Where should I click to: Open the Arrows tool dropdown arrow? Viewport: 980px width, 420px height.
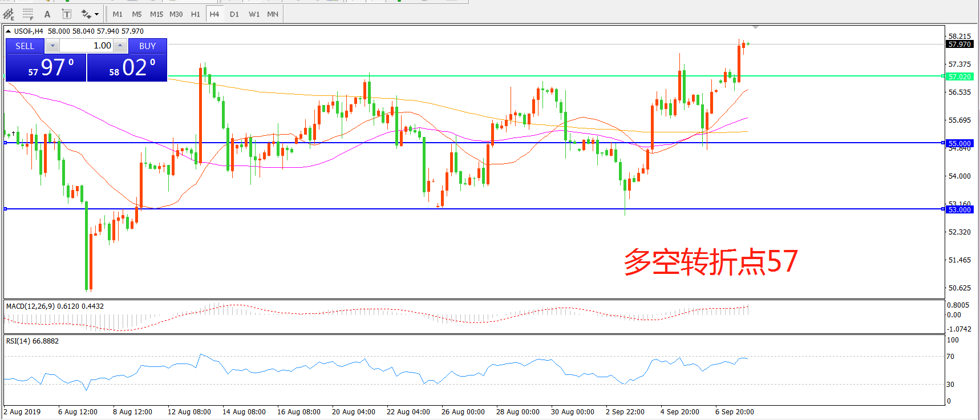[x=96, y=14]
